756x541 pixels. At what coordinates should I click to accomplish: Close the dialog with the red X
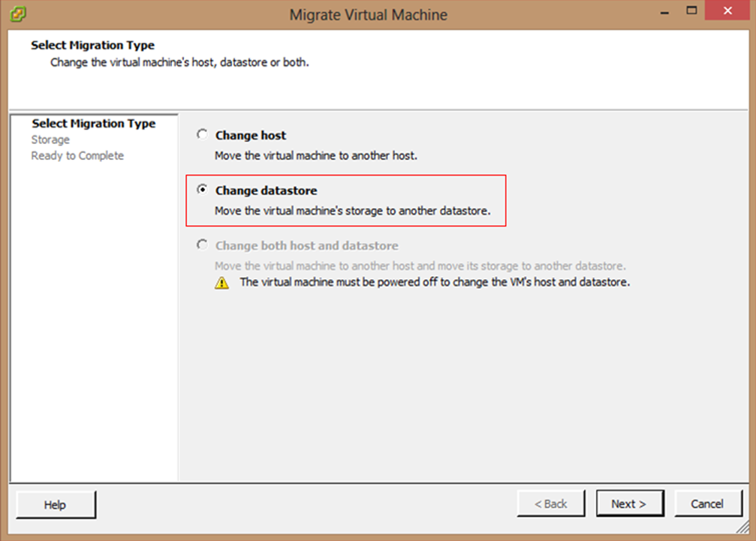pyautogui.click(x=727, y=12)
